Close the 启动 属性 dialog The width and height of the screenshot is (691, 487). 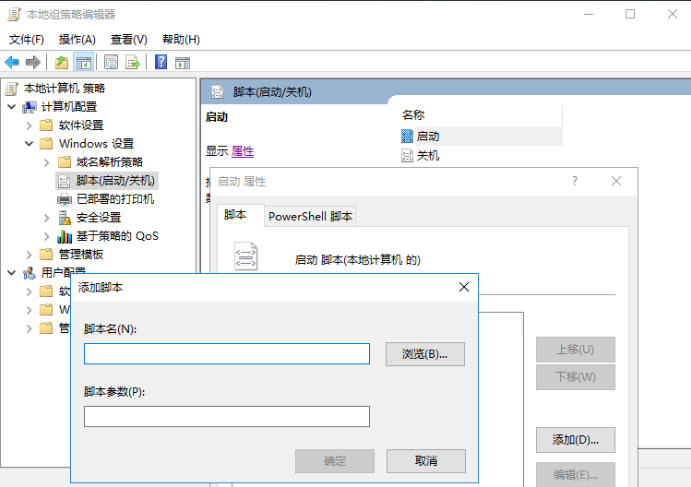click(616, 181)
